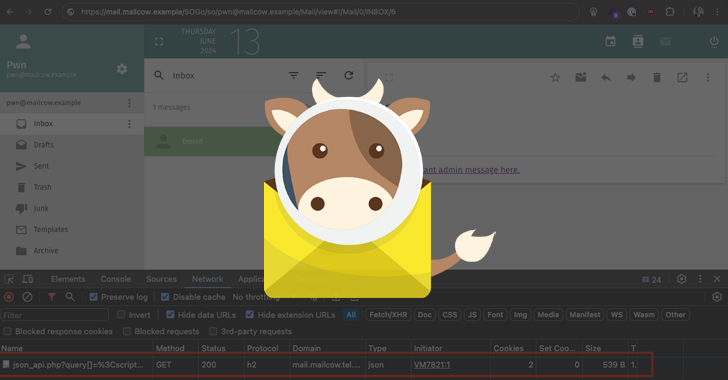Open message in a popup window

point(682,78)
